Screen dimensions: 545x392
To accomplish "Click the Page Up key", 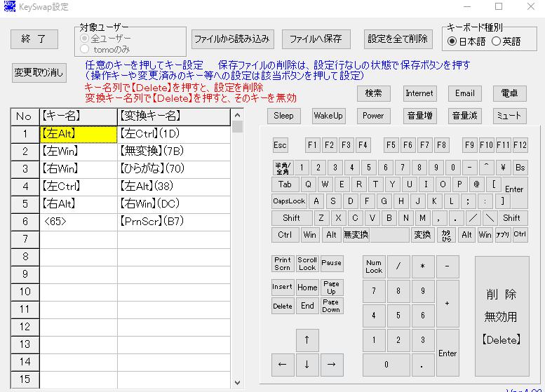I will coord(332,288).
